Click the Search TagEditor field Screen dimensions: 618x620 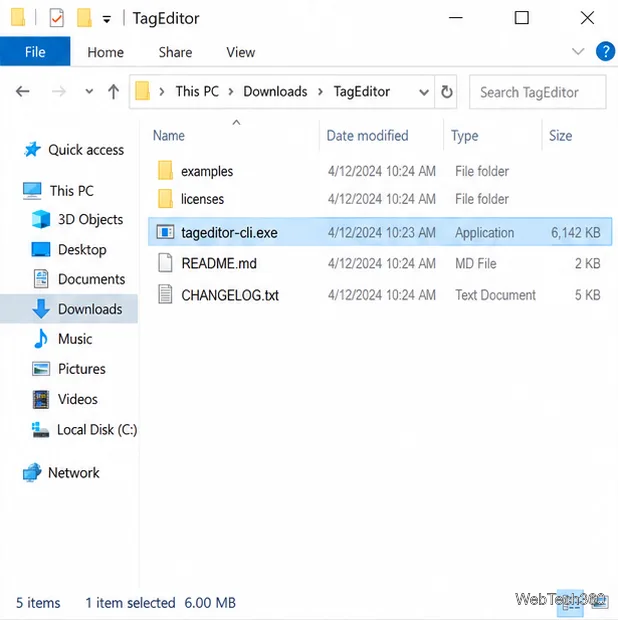click(x=537, y=92)
